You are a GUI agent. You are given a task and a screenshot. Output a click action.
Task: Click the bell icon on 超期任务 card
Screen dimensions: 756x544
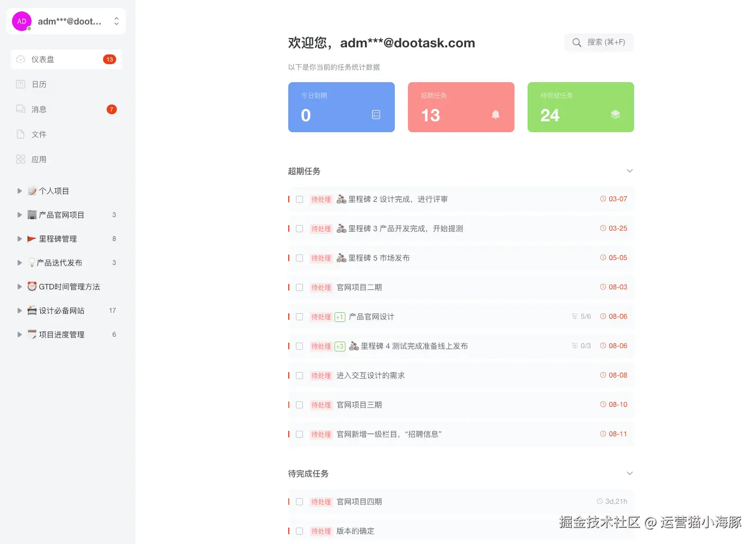coord(495,115)
